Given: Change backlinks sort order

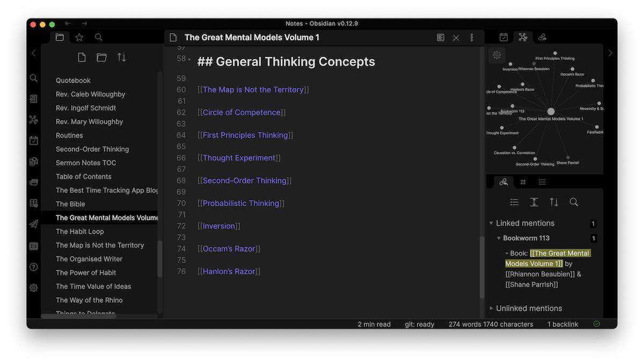Looking at the screenshot, I should tap(554, 202).
